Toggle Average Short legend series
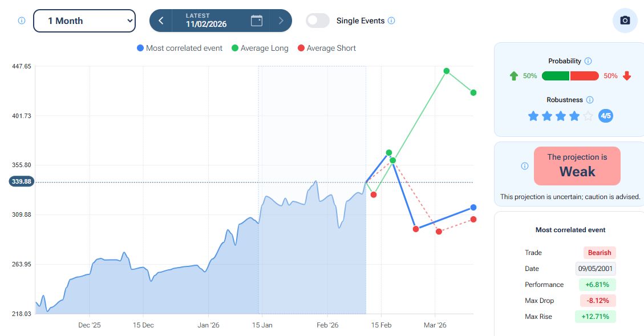Screen dimensions: 644x336 tap(326, 48)
